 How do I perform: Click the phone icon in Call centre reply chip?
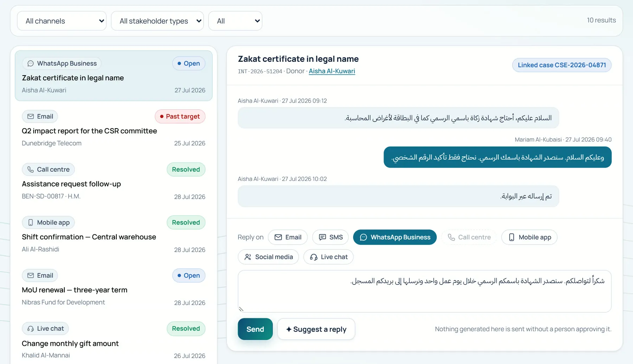451,238
